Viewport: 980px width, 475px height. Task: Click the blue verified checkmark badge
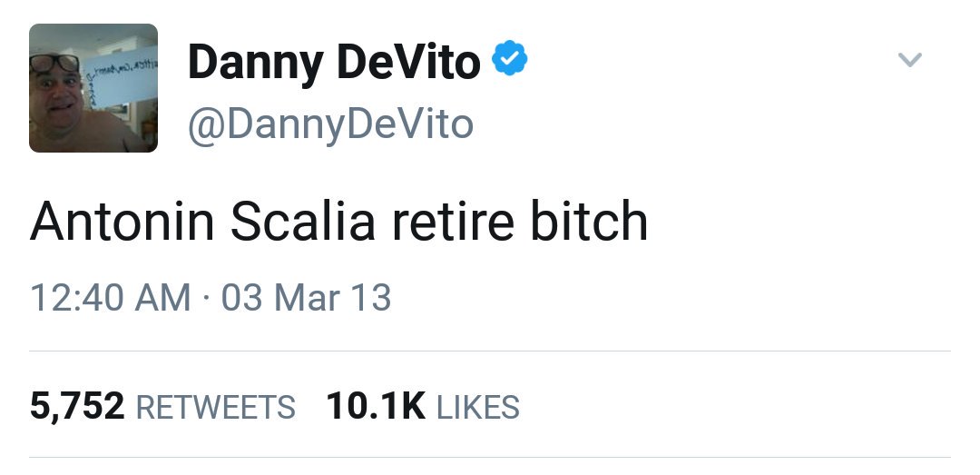click(510, 61)
